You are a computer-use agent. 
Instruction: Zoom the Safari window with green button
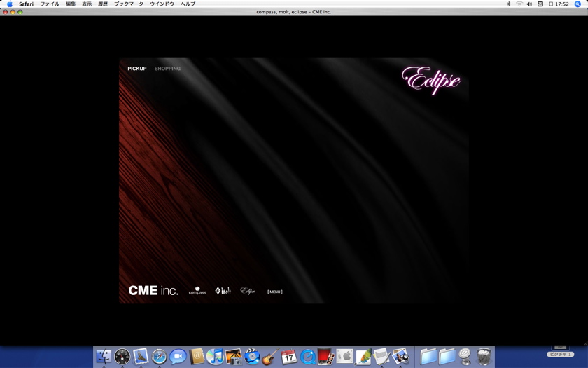coord(20,12)
